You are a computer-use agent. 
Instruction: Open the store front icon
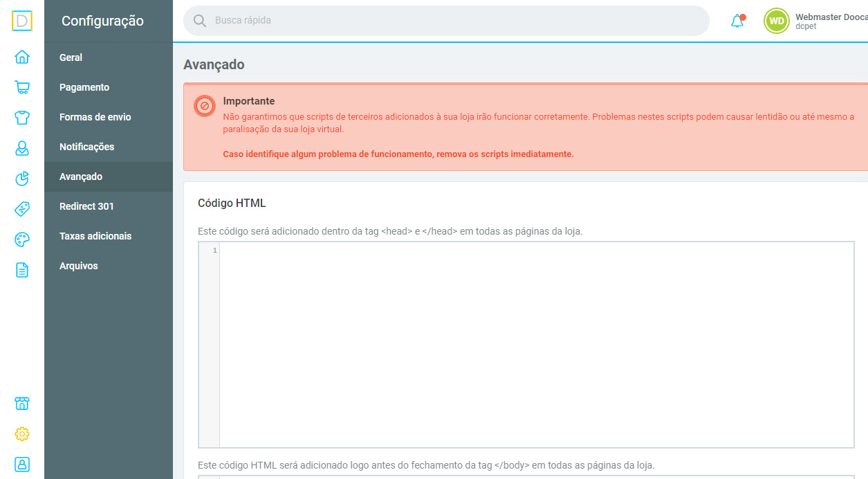pyautogui.click(x=22, y=404)
